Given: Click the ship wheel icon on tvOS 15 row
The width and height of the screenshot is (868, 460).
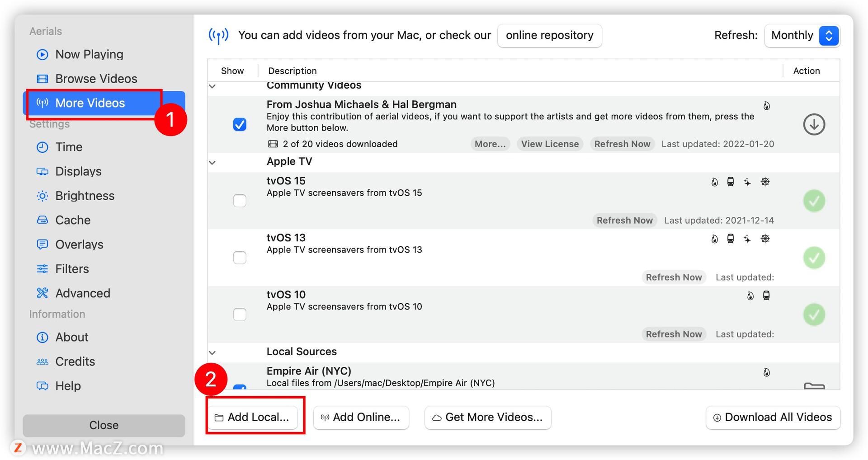Looking at the screenshot, I should point(765,182).
